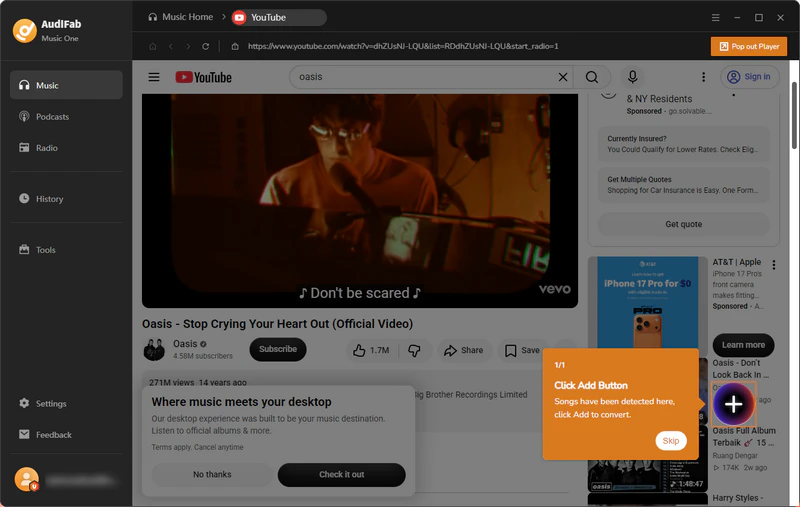This screenshot has height=507, width=800.
Task: Click iPhone 17 Pro ad thumbnail
Action: click(x=647, y=303)
